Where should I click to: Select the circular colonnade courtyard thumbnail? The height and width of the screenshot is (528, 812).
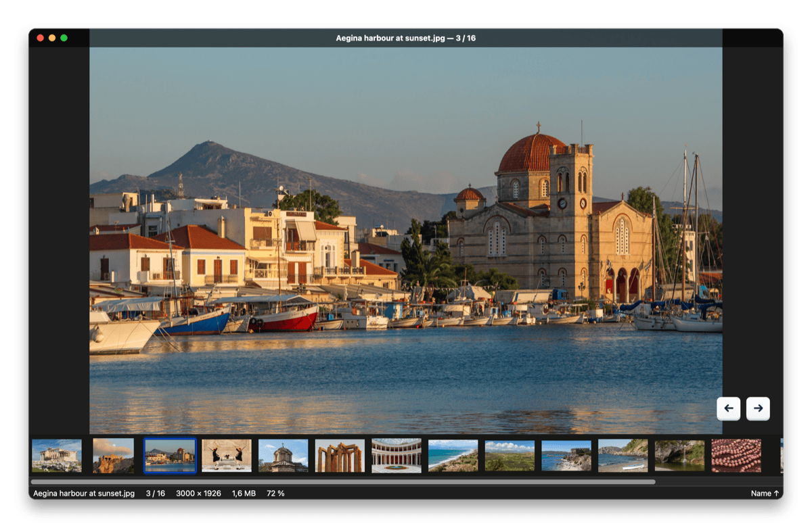point(397,456)
